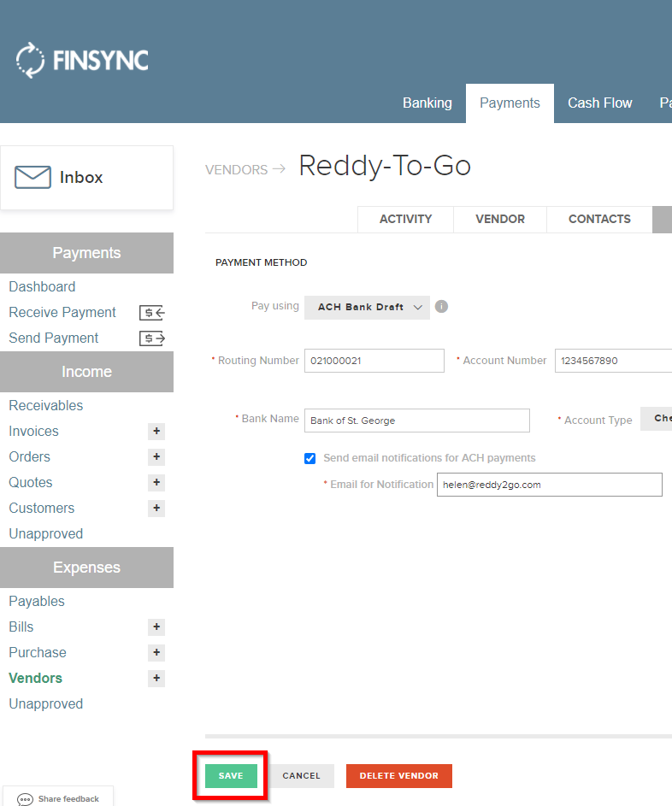Click the FINSYNC logo

pyautogui.click(x=82, y=60)
